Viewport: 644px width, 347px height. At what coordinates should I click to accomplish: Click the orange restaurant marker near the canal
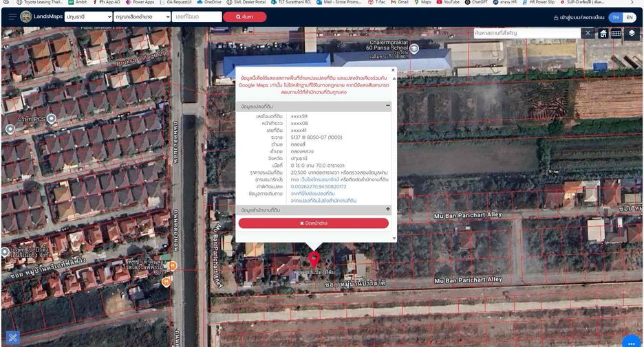point(173,266)
